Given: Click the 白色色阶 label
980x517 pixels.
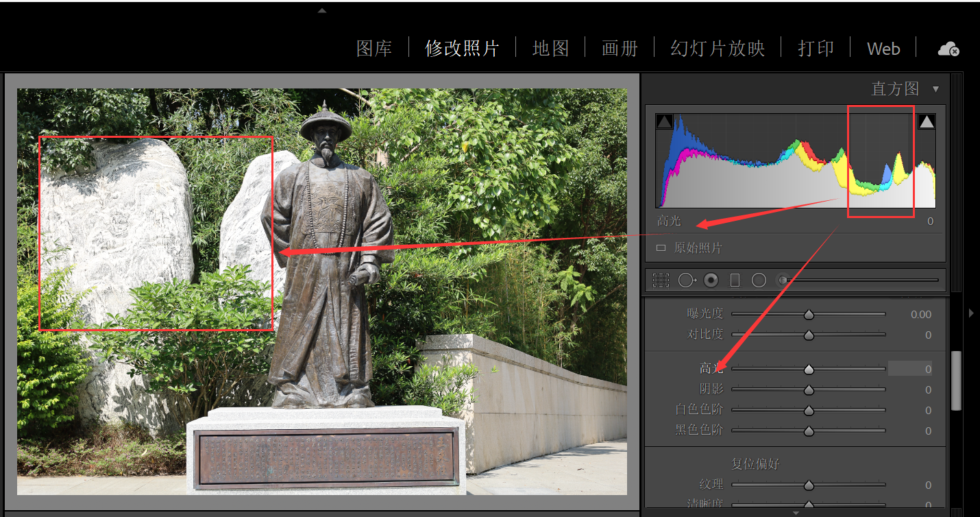Looking at the screenshot, I should tap(699, 409).
